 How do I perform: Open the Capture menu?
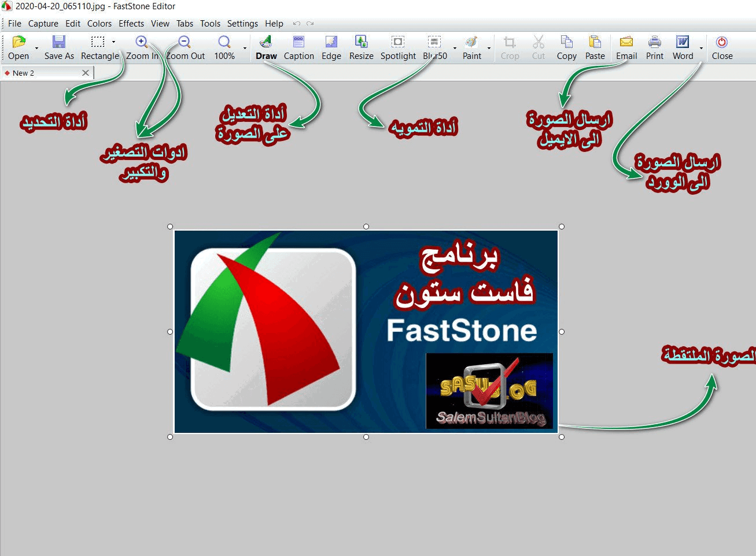tap(43, 24)
